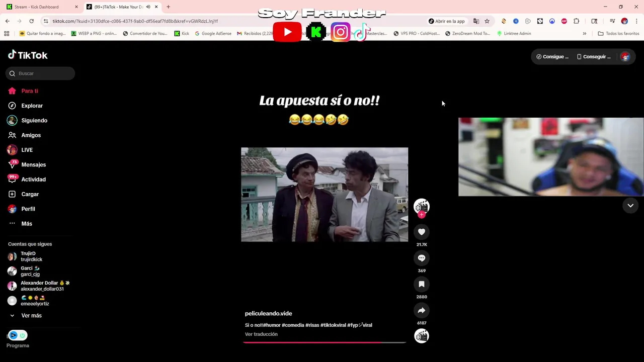Focus the Buscar search field
Image resolution: width=644 pixels, height=362 pixels.
(x=40, y=73)
